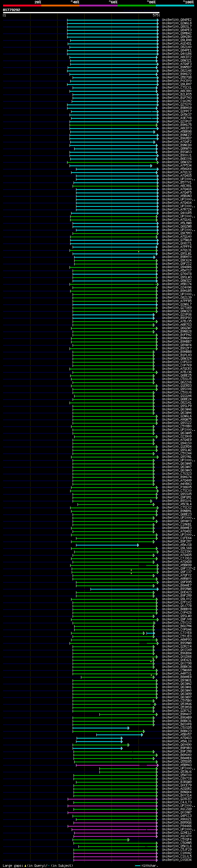This screenshot has height=868, width=197.
Task: Open hit UniRef100_B2LRS5
Action: tap(176, 94)
